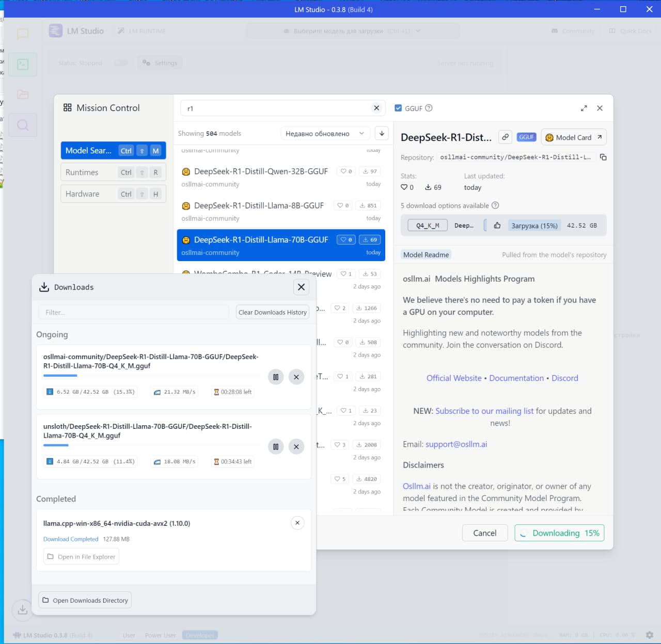
Task: Open the Community link in header
Action: click(573, 31)
